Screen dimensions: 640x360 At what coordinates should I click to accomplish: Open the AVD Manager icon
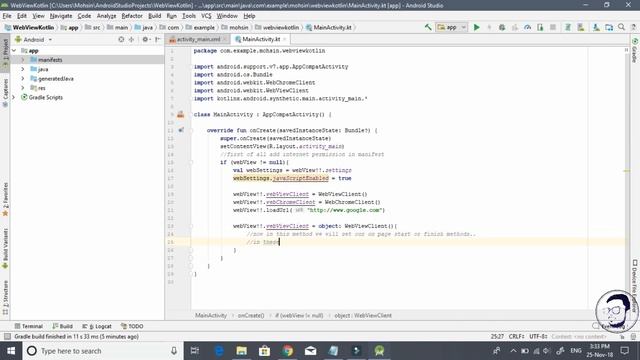[581, 27]
